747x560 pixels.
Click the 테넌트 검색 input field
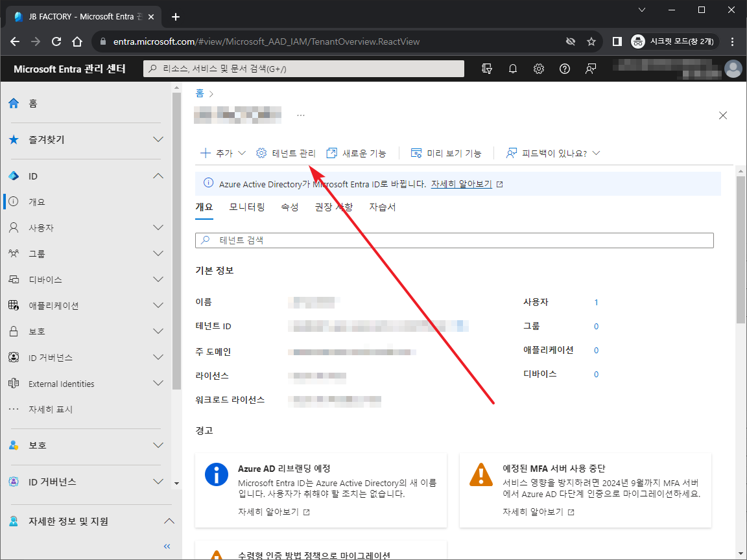click(455, 240)
